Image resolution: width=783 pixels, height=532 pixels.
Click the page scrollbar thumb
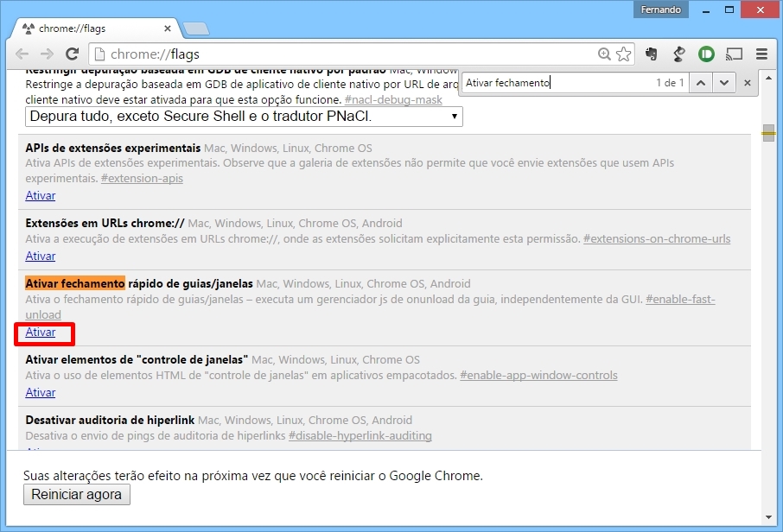pyautogui.click(x=768, y=133)
